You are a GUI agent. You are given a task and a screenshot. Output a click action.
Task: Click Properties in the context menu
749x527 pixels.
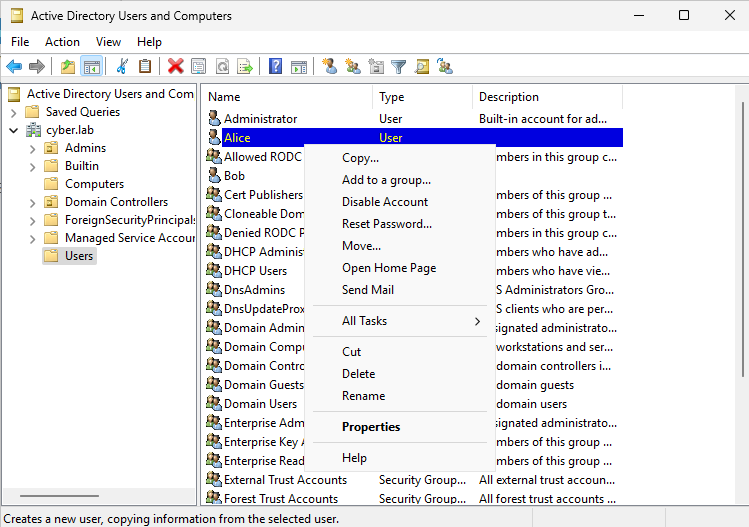click(370, 427)
